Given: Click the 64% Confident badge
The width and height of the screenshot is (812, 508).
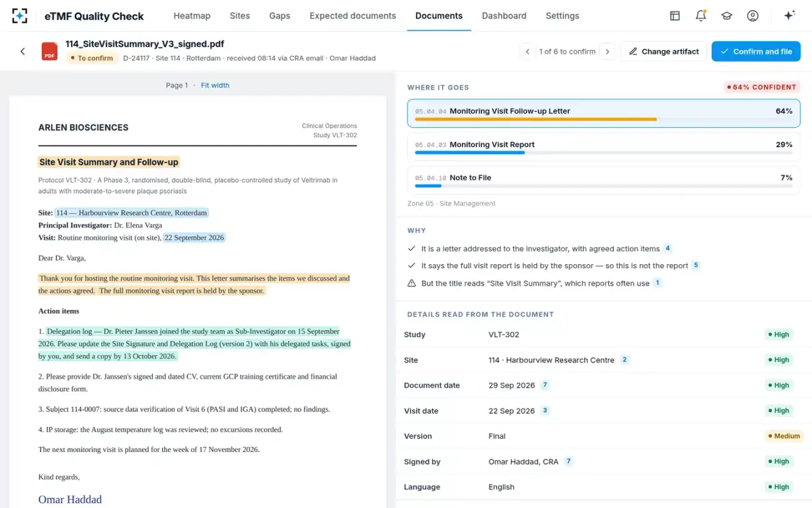Looking at the screenshot, I should point(762,87).
